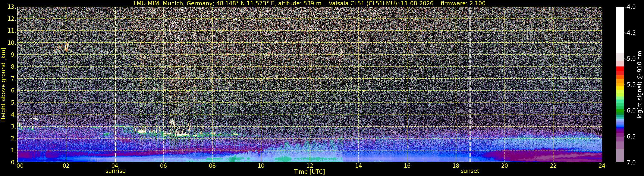Click the "3." height axis tick label

[x=13, y=126]
